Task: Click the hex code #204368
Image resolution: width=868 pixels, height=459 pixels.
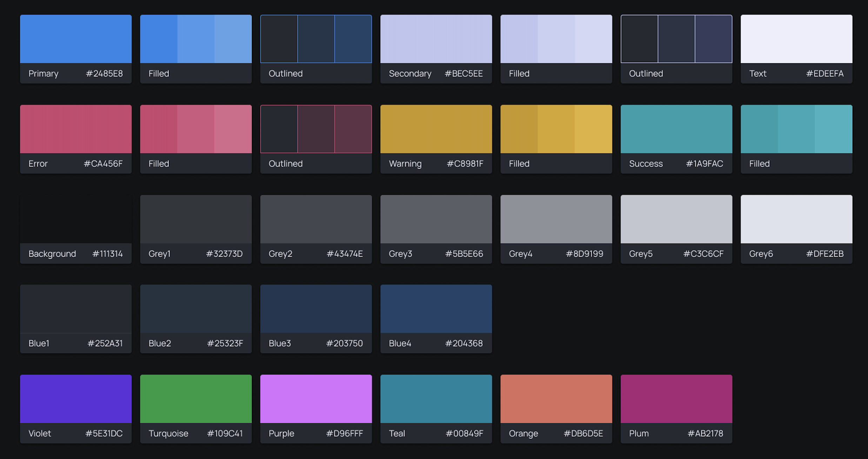Action: tap(464, 343)
